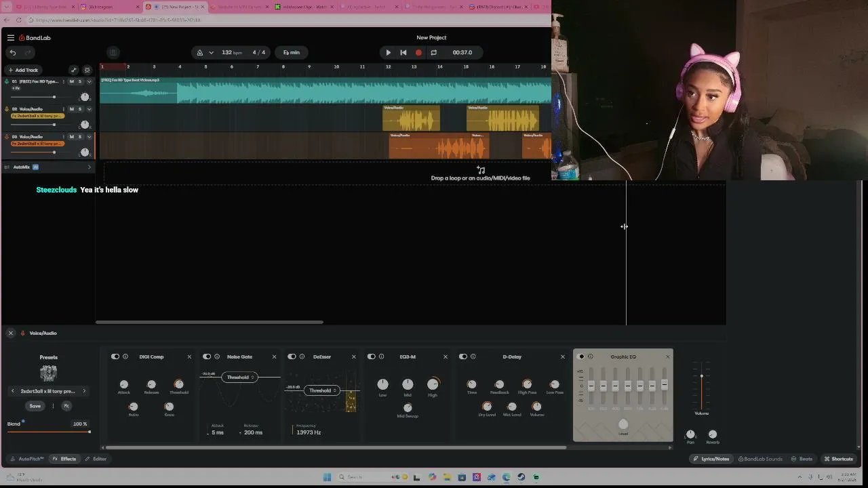
Task: Open track 02 Voice/Audio options dots
Action: (x=63, y=109)
